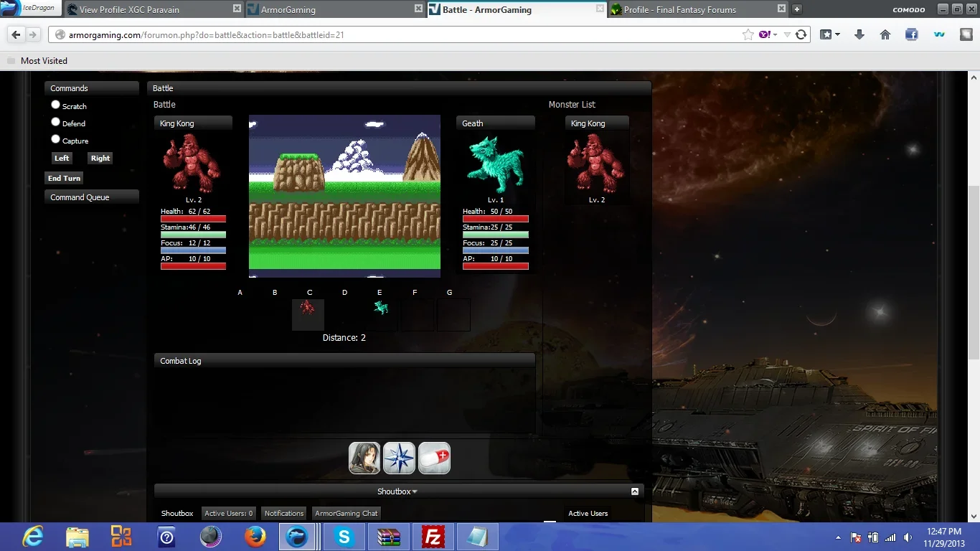Switch to ArmorGaming browser tab
Screen dimensions: 980x551
click(x=335, y=9)
